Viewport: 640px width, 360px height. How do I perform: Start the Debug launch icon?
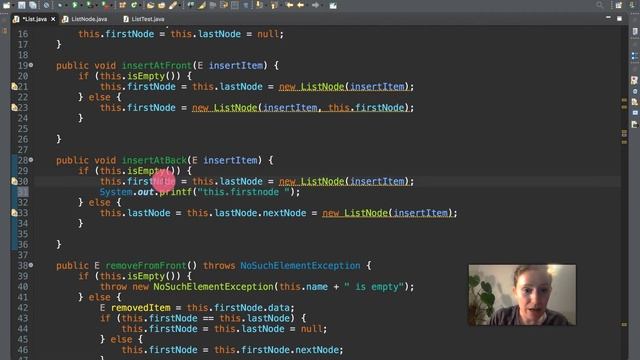click(x=60, y=5)
